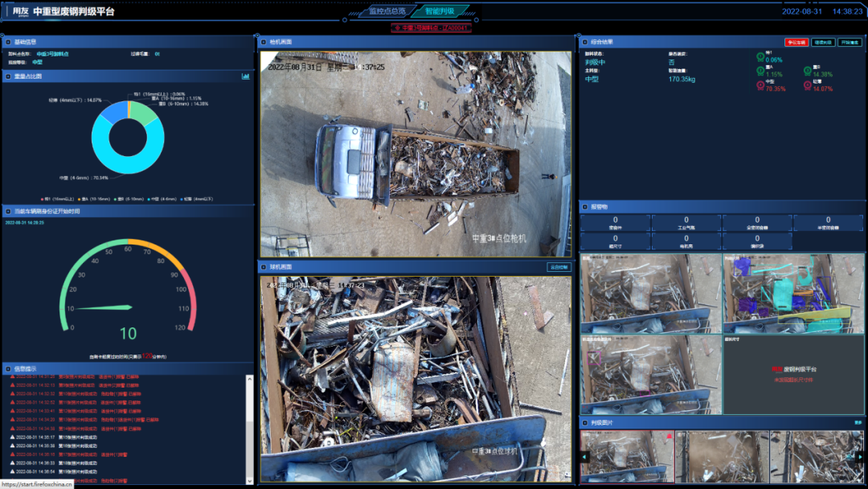Viewport: 868px width, 489px height.
Task: Click the white warning icon of 14:35:17 log entry
Action: (x=13, y=437)
